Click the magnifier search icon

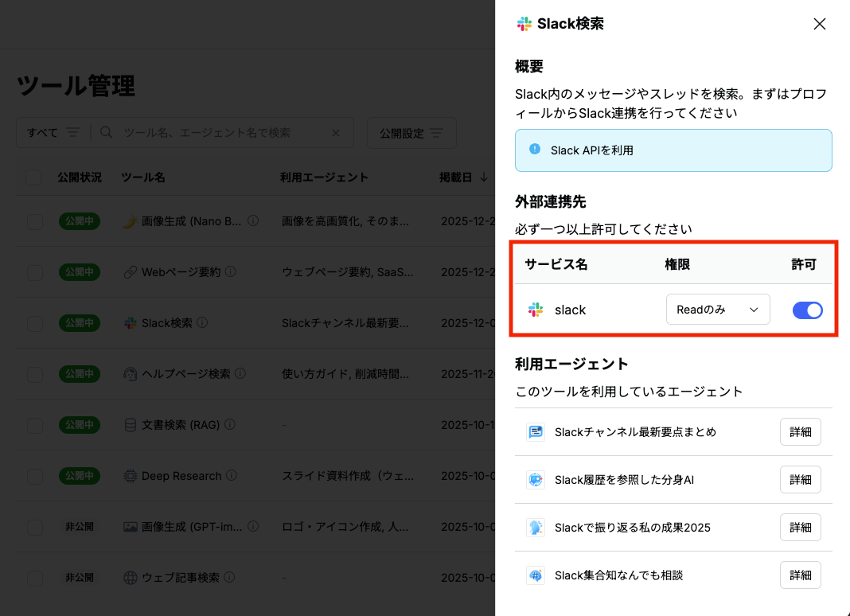pos(107,132)
